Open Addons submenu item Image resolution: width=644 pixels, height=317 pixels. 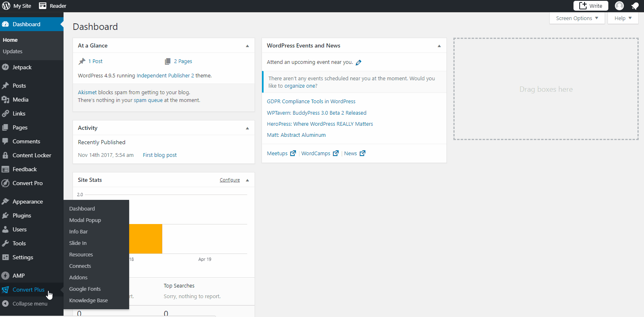click(x=78, y=277)
